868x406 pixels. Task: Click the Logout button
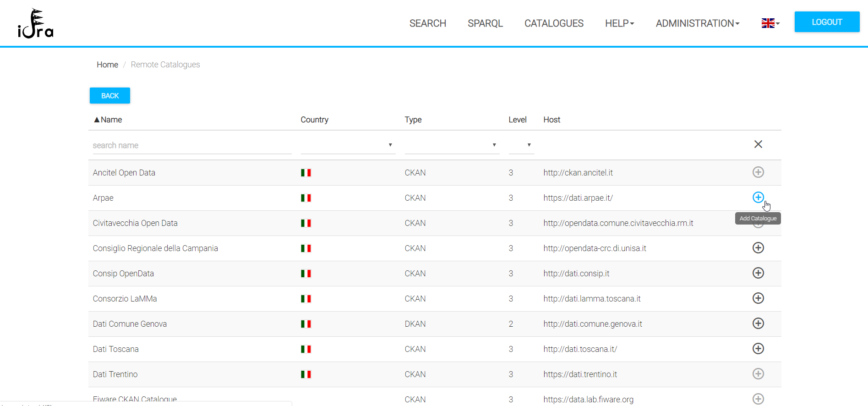pyautogui.click(x=827, y=22)
